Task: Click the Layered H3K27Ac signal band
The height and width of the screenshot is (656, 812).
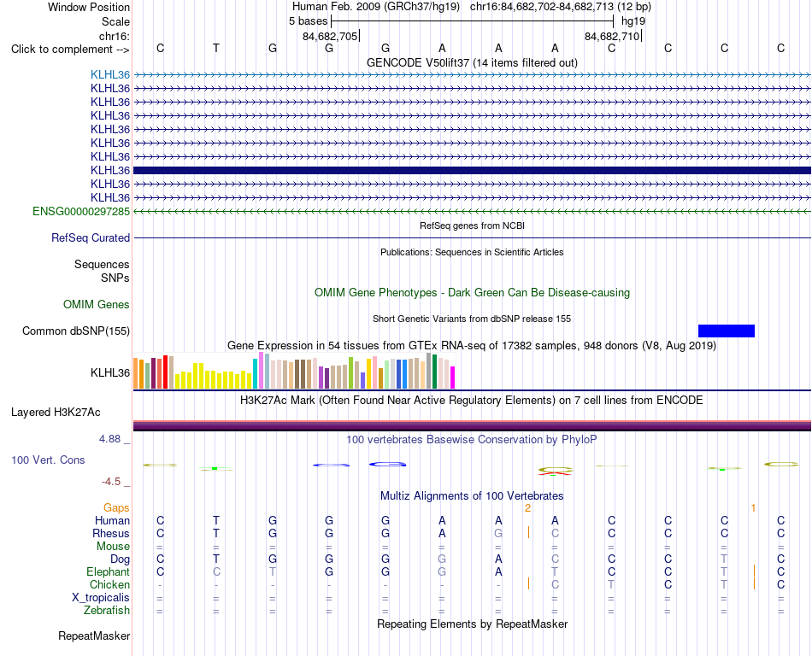Action: pyautogui.click(x=472, y=425)
